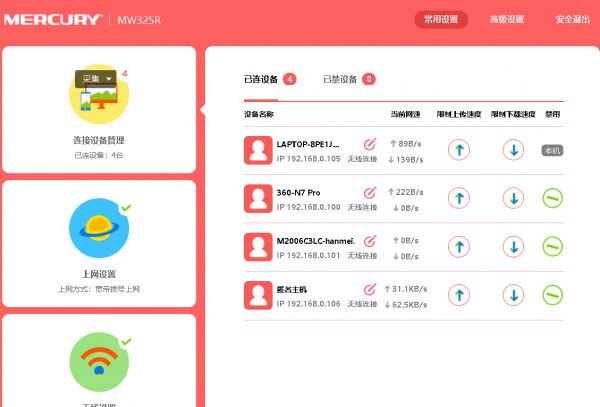Image resolution: width=600 pixels, height=407 pixels.
Task: Open the 上网设置 planet icon
Action: click(99, 228)
